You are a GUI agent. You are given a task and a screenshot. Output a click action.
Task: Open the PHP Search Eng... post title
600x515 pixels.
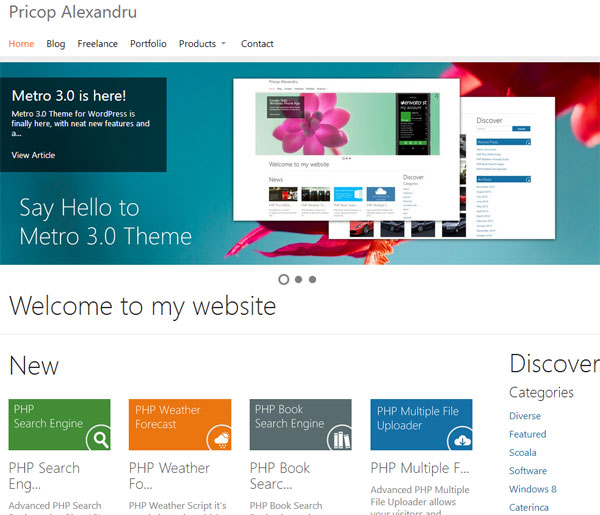pyautogui.click(x=44, y=476)
